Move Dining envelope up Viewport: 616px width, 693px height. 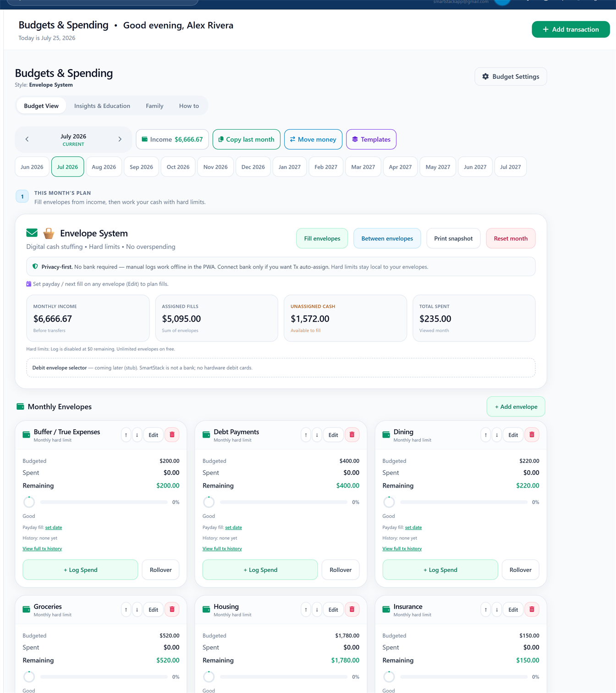[486, 434]
